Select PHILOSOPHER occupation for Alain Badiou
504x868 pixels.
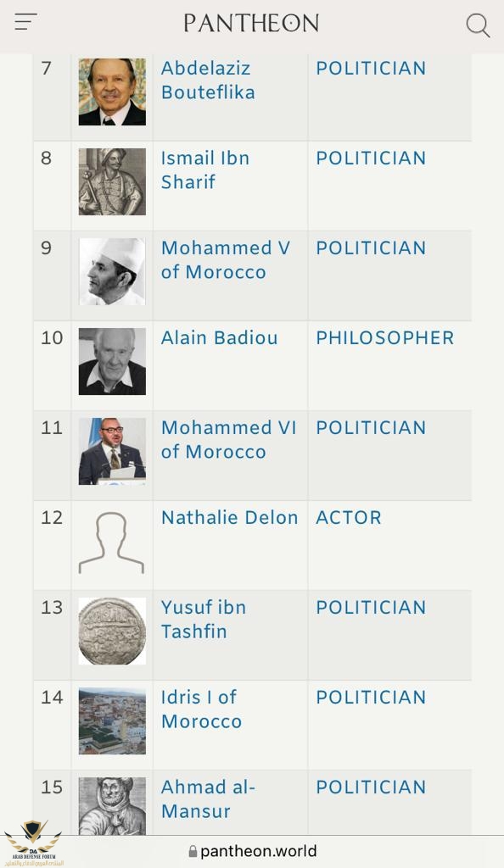(385, 337)
